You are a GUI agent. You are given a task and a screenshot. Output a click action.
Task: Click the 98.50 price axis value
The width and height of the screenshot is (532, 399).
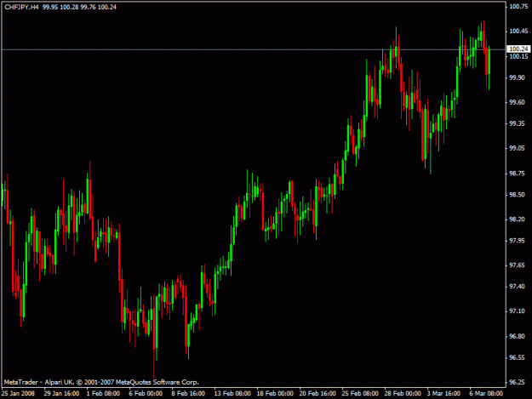pos(518,195)
